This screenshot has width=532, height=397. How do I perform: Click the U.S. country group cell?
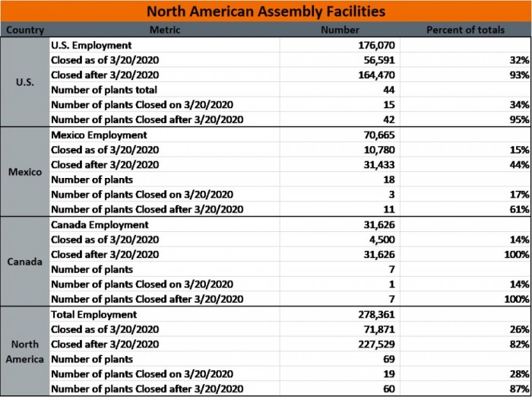tap(25, 82)
